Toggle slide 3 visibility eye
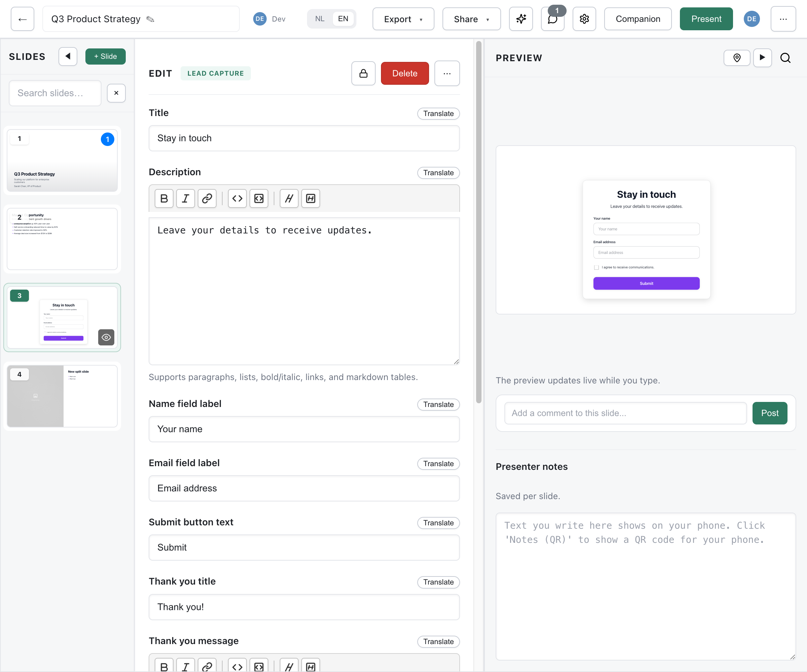This screenshot has height=672, width=807. coord(106,337)
